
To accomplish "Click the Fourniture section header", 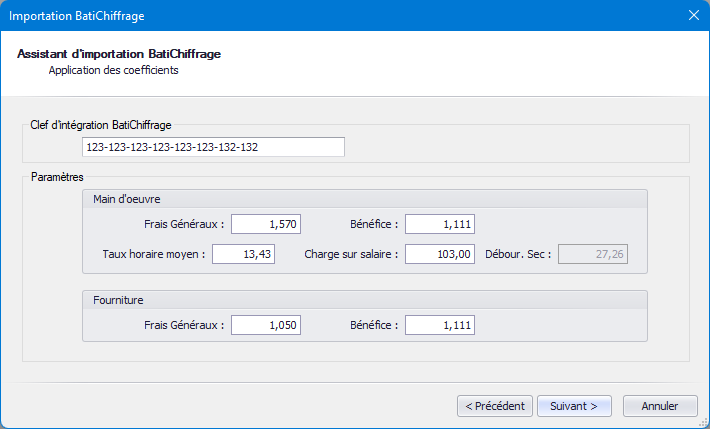I will click(x=365, y=300).
